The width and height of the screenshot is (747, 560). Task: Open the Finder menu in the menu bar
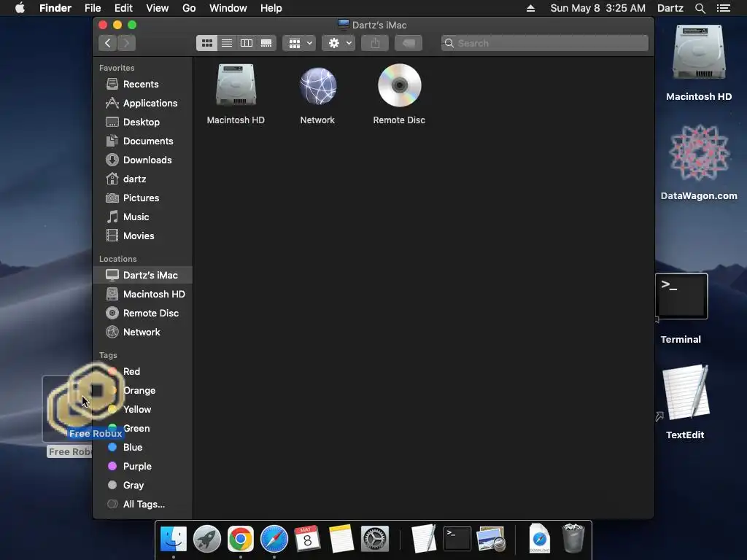pos(55,8)
